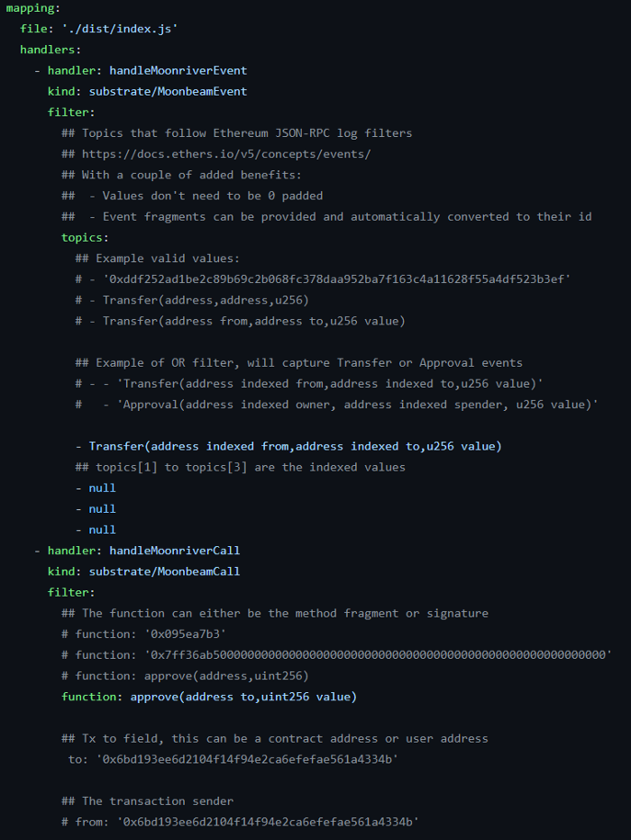
Task: Click the commented 'from' sender address
Action: click(268, 822)
